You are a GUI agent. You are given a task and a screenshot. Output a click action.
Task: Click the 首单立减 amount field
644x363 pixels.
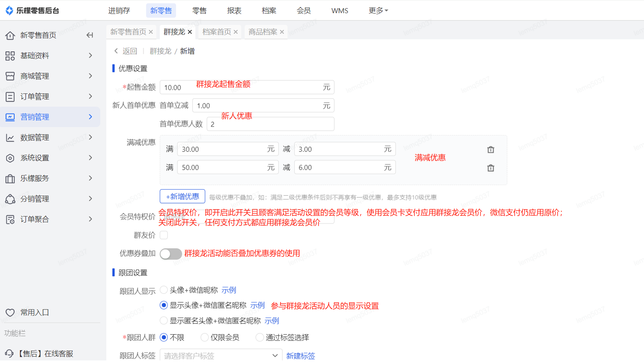[263, 106]
